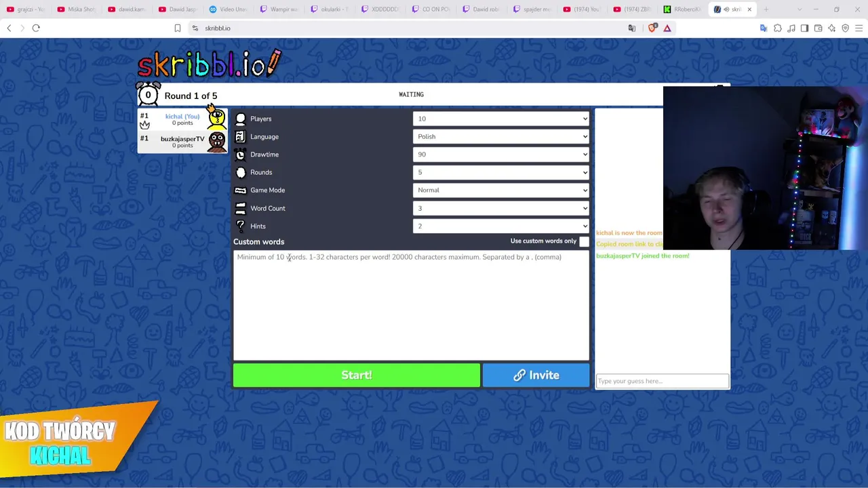
Task: Click the Invite button
Action: pos(536,375)
